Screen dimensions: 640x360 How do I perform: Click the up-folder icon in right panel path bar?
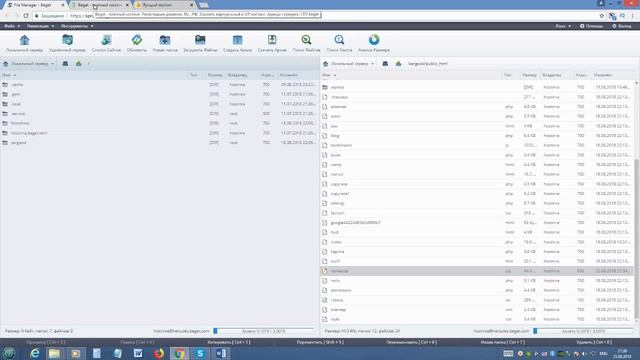point(398,64)
